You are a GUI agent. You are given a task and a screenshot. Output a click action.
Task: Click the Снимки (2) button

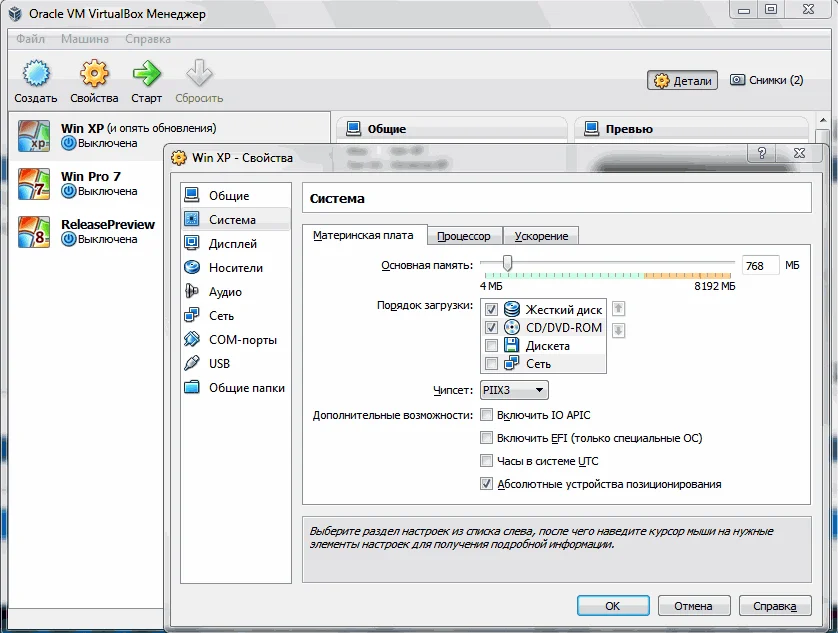tap(767, 80)
